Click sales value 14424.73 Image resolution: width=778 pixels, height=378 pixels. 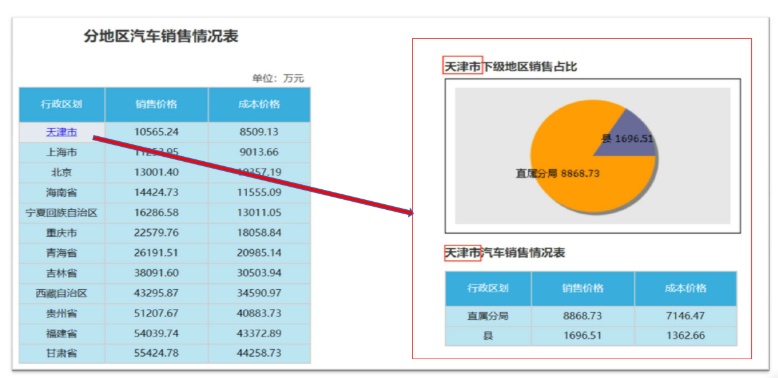tap(156, 192)
